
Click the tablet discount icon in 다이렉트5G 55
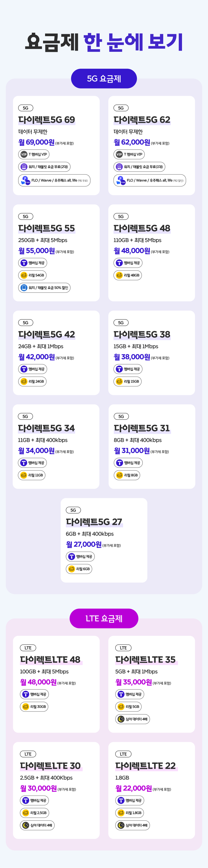tap(24, 288)
